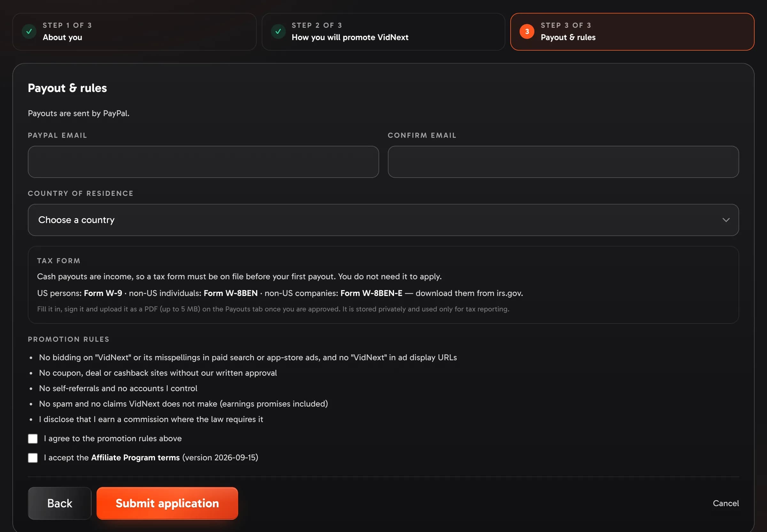Focus the Confirm email input field
The height and width of the screenshot is (532, 767).
coord(563,162)
